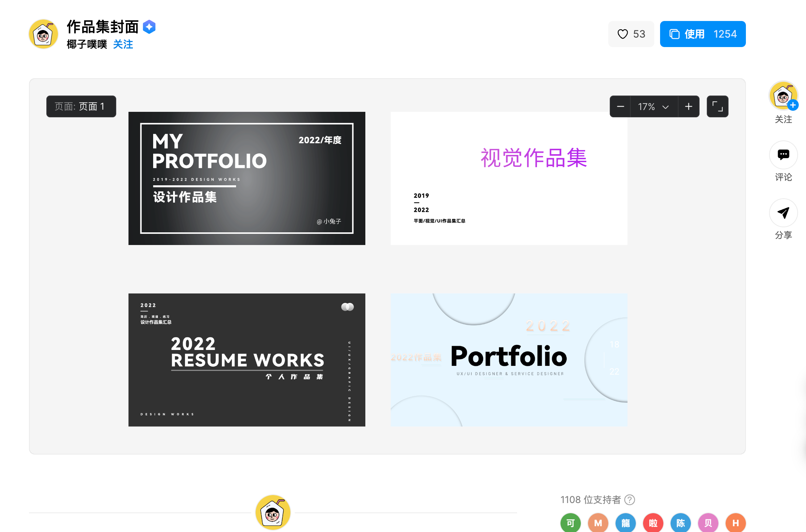Click the red 啦 supporter avatar

coord(653,523)
